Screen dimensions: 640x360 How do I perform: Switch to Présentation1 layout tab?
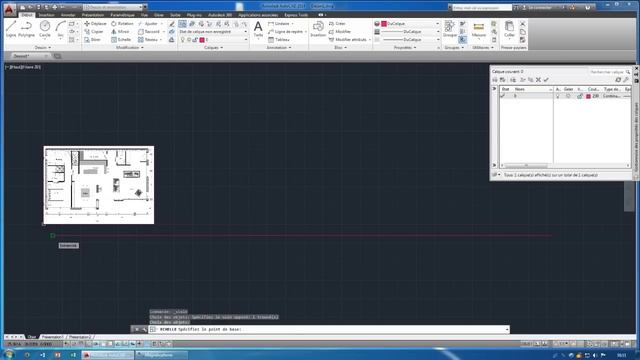(53, 337)
